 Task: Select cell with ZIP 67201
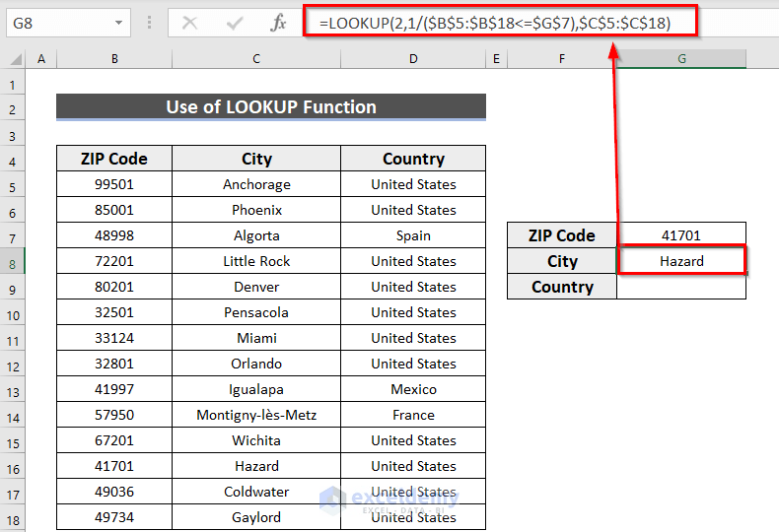114,440
